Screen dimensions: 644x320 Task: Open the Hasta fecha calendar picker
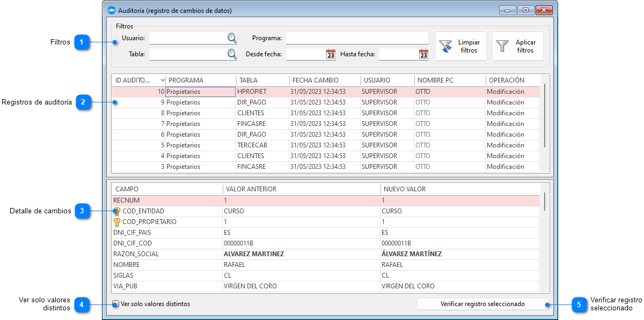(423, 54)
